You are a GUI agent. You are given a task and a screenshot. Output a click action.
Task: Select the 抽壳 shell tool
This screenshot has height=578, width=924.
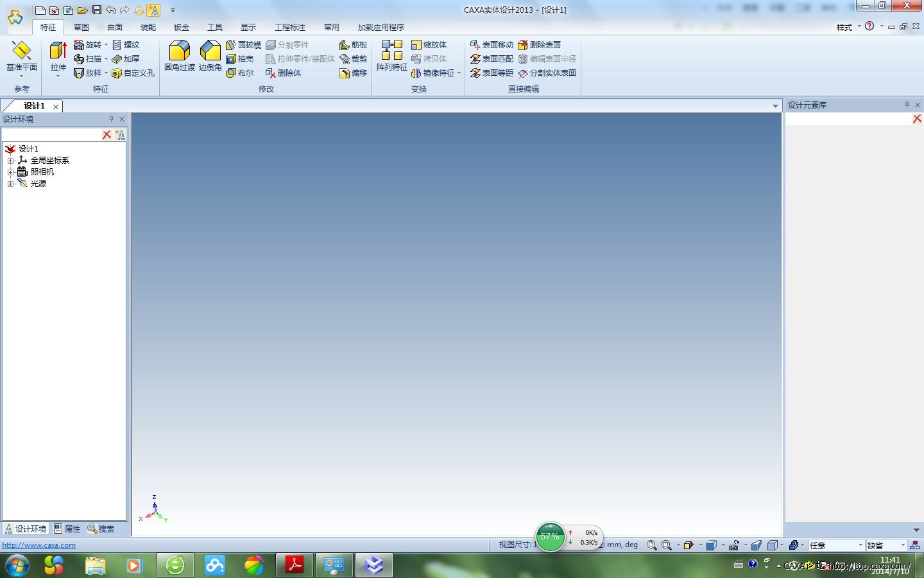coord(239,59)
